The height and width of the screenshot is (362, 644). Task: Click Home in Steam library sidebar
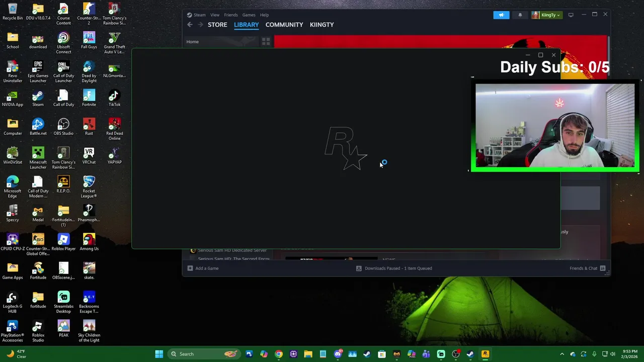[192, 42]
